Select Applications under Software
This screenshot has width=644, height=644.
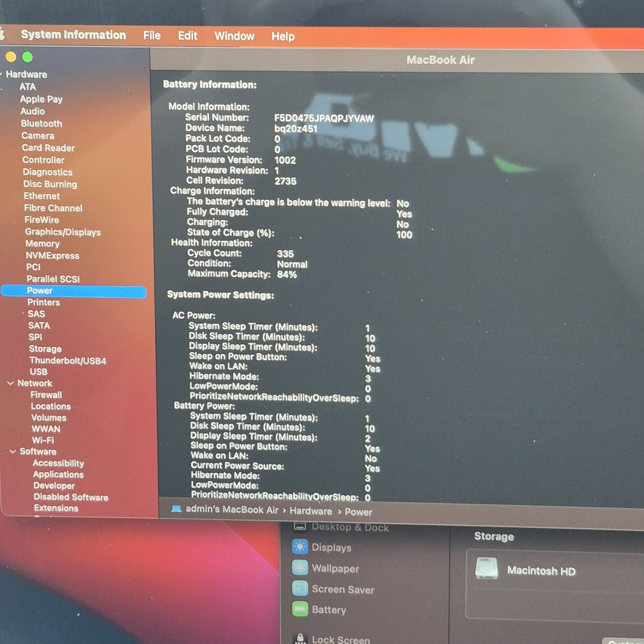click(58, 474)
